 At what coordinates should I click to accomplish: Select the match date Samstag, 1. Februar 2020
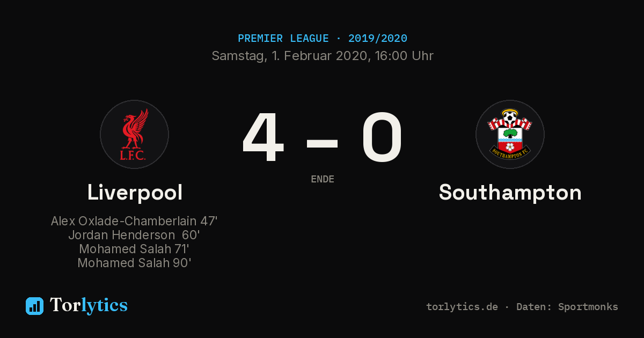point(289,56)
